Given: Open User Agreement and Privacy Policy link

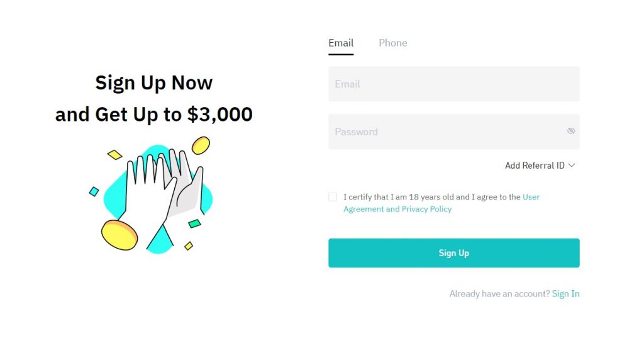Looking at the screenshot, I should pyautogui.click(x=441, y=203).
